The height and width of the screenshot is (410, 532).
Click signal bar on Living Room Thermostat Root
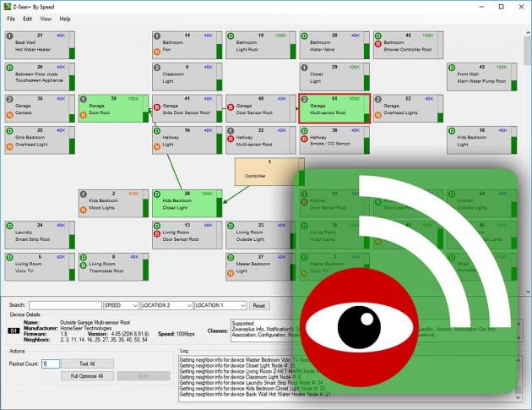(145, 266)
